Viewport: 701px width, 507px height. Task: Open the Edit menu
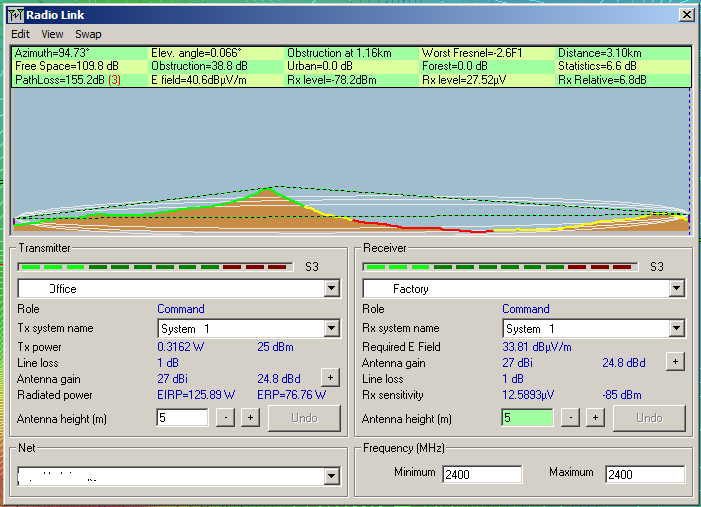(x=20, y=34)
